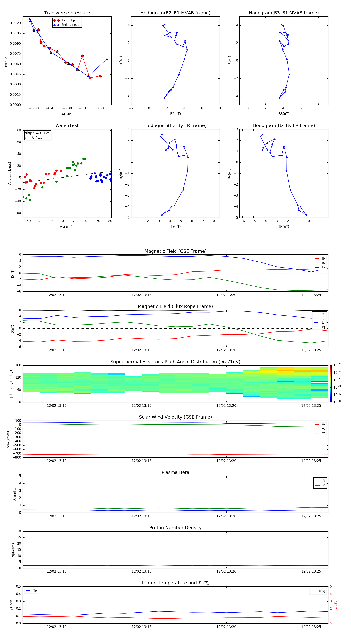Click '12/02 13:25' tick under temperature panel
This screenshot has width=351, height=644.
[x=311, y=627]
